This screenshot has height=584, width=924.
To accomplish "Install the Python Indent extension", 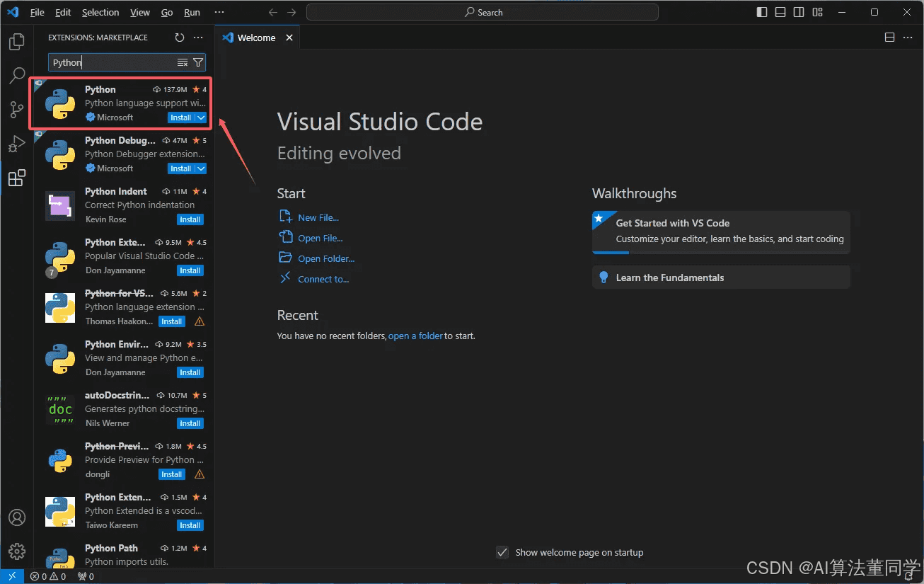I will tap(190, 219).
